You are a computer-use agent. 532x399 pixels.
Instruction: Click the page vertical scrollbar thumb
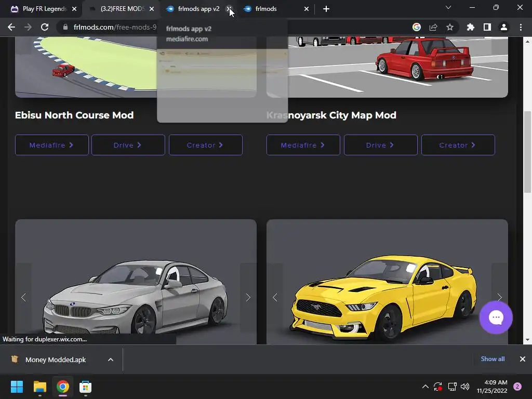(527, 152)
